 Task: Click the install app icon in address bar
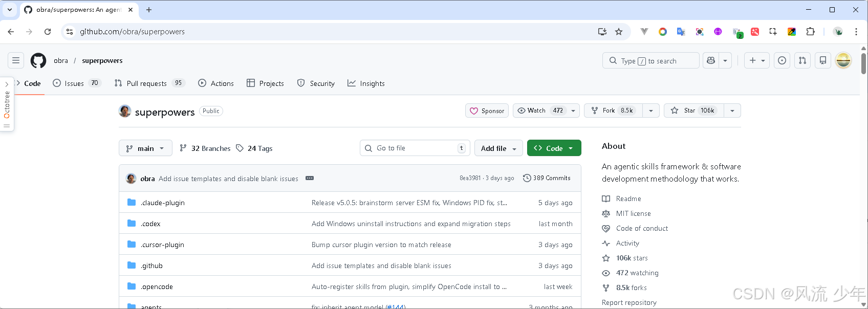[x=602, y=32]
